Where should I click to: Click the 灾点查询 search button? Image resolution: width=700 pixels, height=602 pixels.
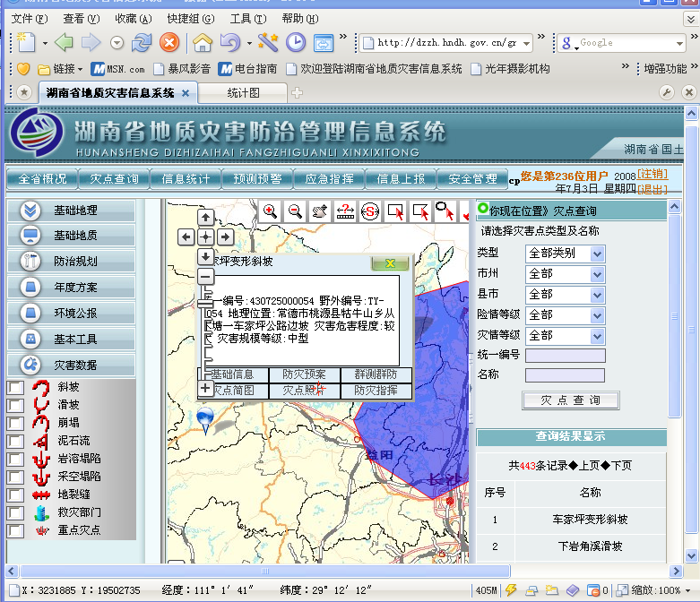[x=570, y=400]
